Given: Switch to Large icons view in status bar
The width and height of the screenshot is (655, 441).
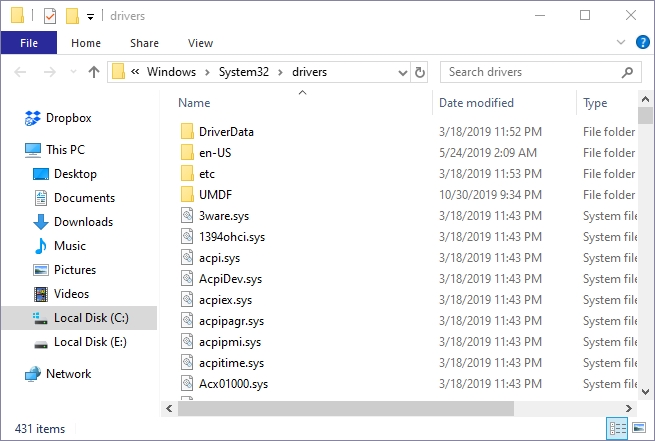Looking at the screenshot, I should 639,428.
